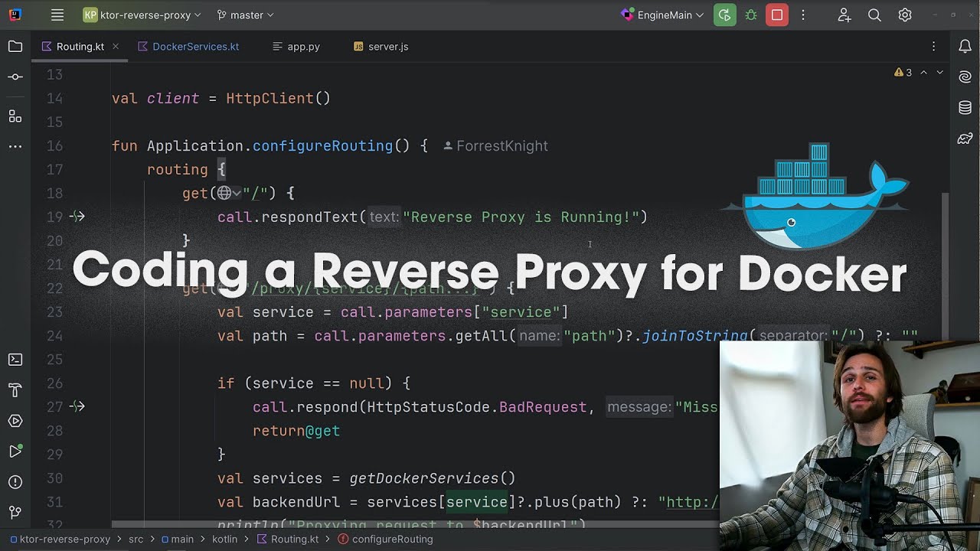Go to previous highlighted problem arrow
The width and height of the screenshot is (980, 551).
[x=923, y=73]
